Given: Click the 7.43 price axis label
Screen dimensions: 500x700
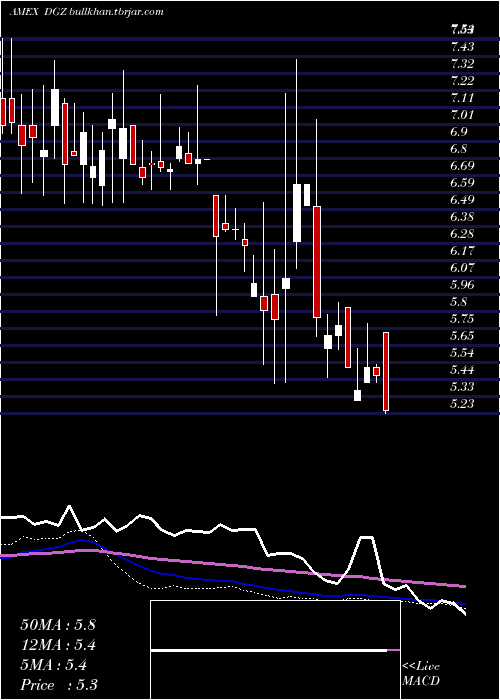Looking at the screenshot, I should pos(462,46).
